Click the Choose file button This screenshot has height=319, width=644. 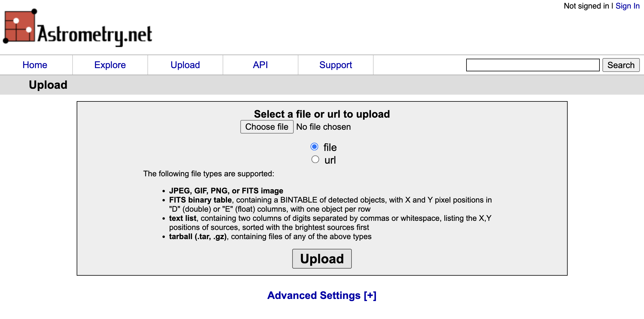coord(267,127)
